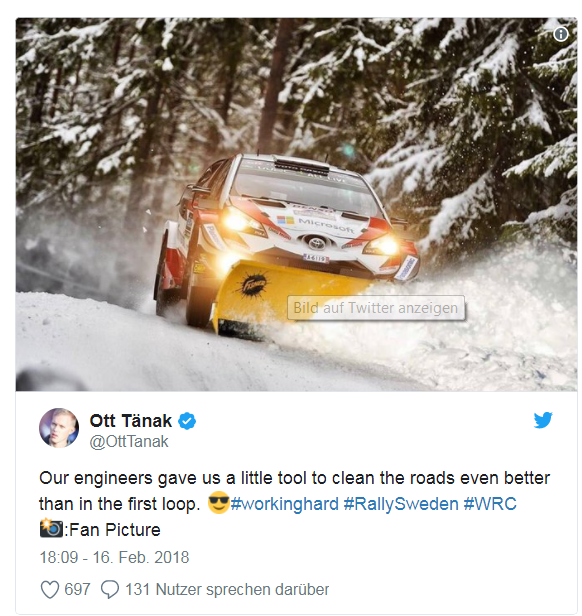
Task: Open the @OttTanak handle link
Action: (129, 442)
